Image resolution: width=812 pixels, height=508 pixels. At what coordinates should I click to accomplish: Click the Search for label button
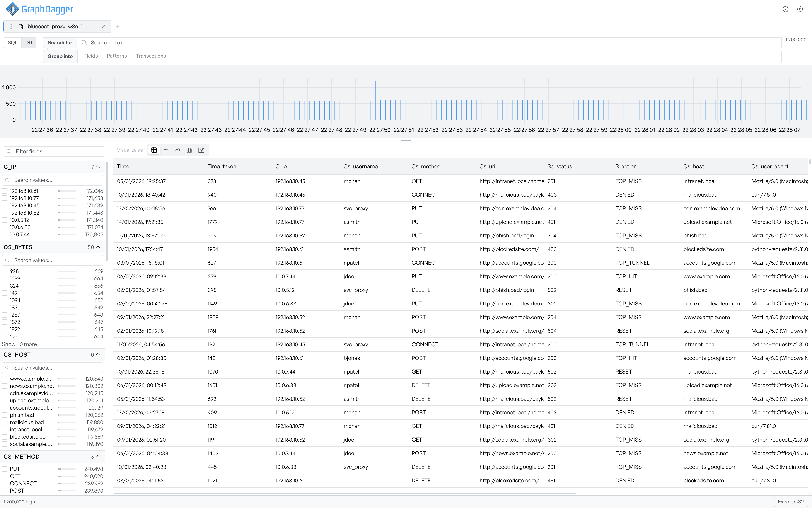click(60, 43)
